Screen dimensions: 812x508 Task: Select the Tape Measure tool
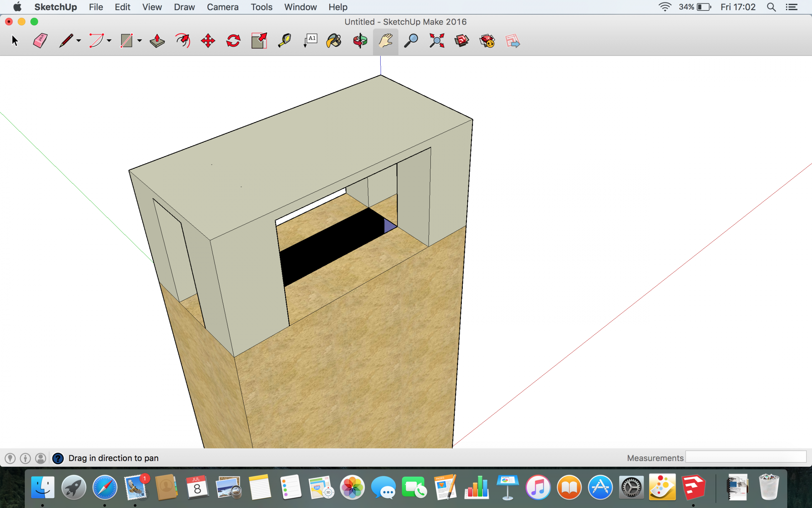tap(285, 41)
